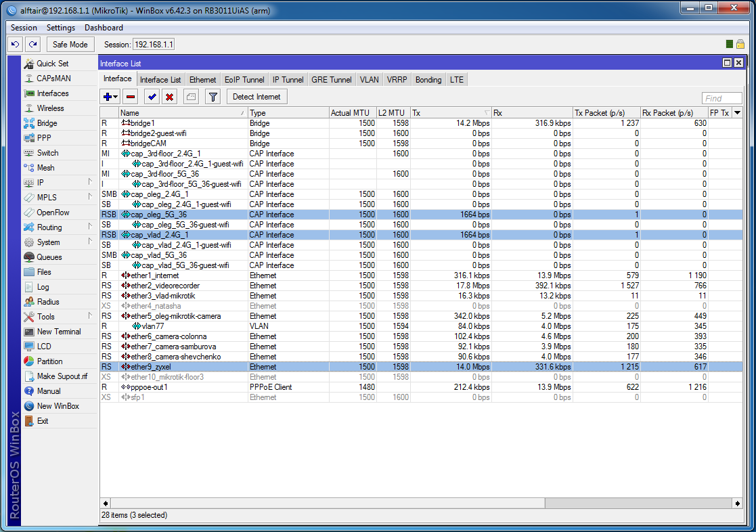The image size is (756, 532).
Task: Switch to the VRRP tab
Action: pyautogui.click(x=397, y=80)
